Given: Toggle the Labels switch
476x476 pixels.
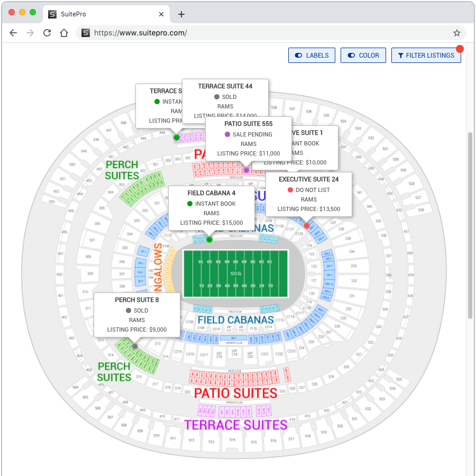Looking at the screenshot, I should (x=312, y=56).
